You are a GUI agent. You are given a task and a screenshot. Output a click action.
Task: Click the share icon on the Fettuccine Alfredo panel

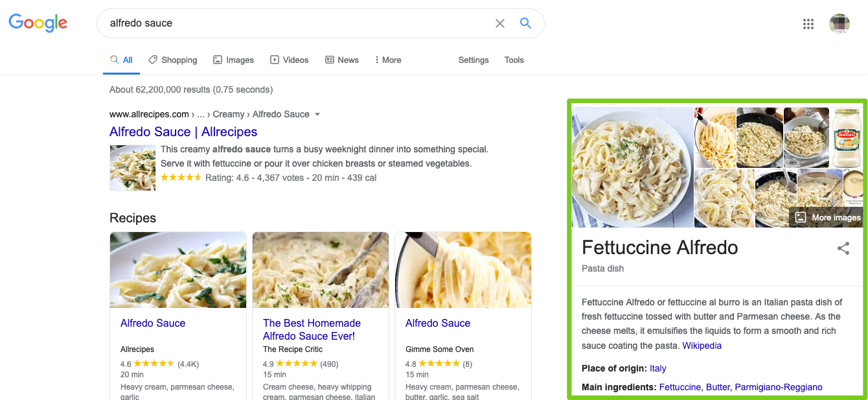click(843, 248)
